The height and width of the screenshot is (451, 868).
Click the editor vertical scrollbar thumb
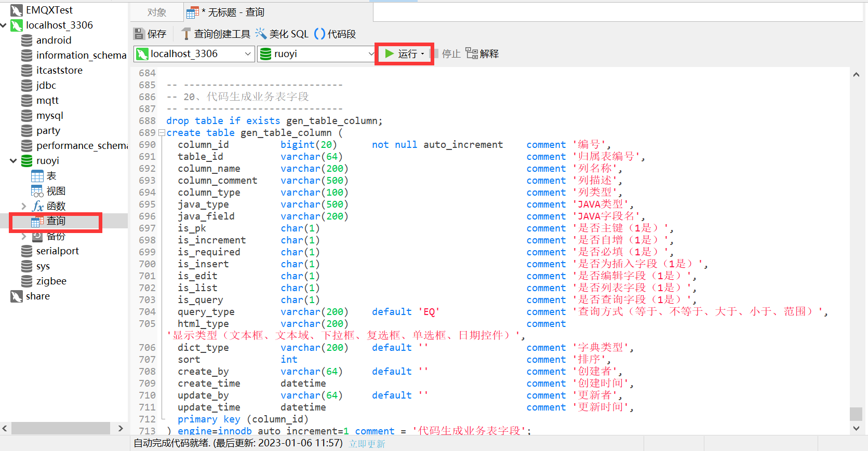[856, 414]
